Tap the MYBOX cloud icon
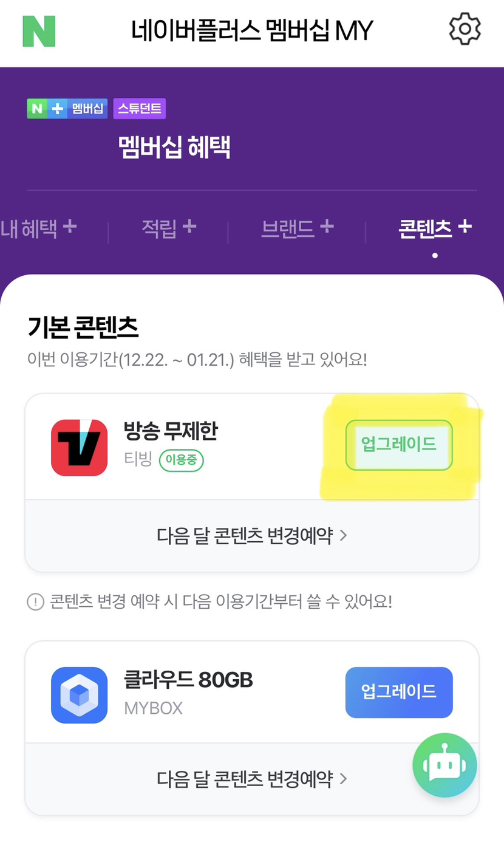This screenshot has width=504, height=845. pos(79,695)
